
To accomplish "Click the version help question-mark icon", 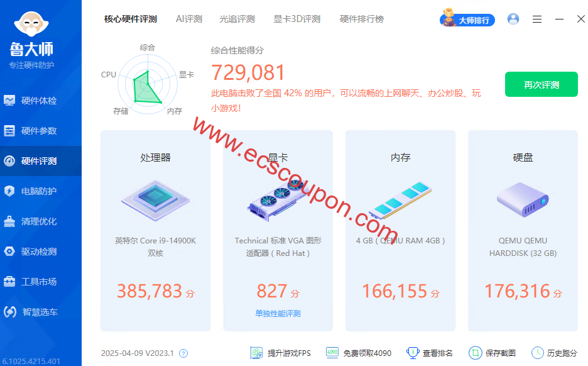I will pyautogui.click(x=183, y=353).
